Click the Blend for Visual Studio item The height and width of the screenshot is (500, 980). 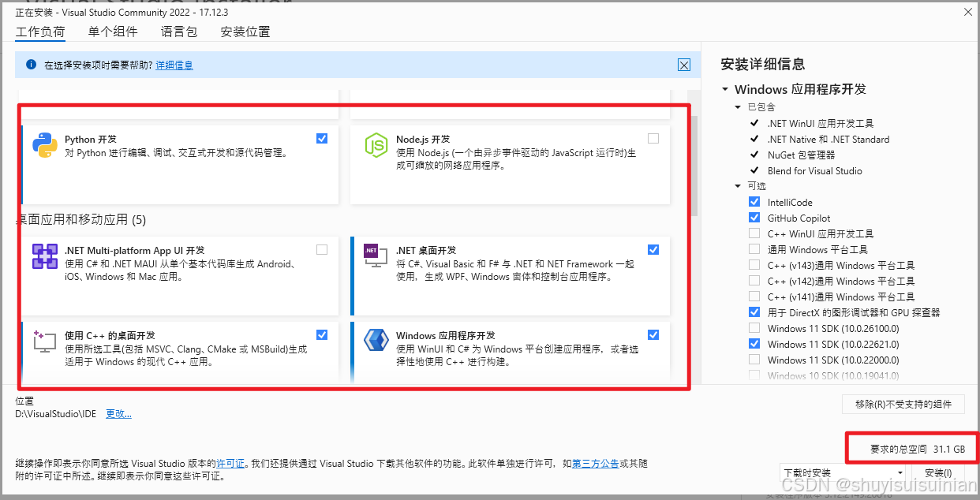click(x=815, y=170)
